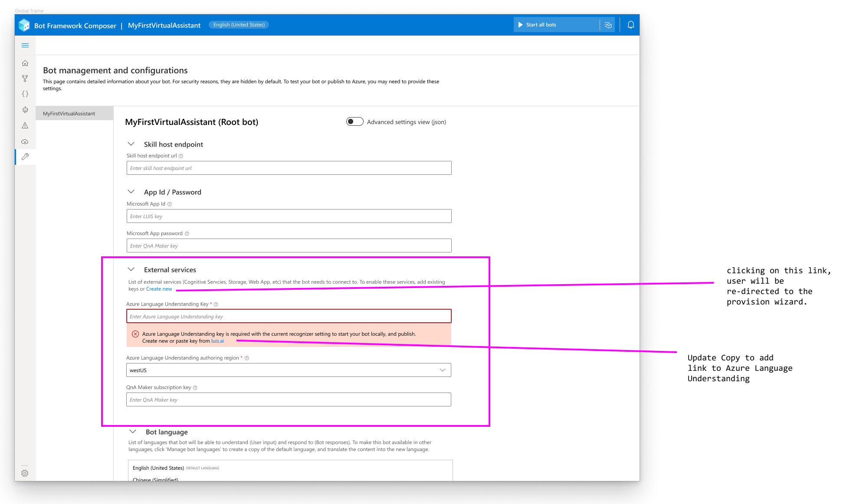
Task: Open the settings gear at bottom left
Action: (25, 473)
